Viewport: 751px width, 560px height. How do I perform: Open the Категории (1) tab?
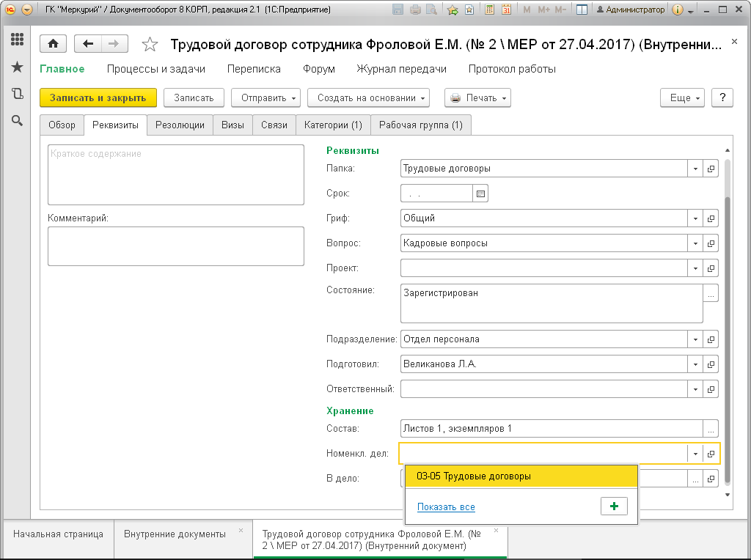pyautogui.click(x=334, y=125)
